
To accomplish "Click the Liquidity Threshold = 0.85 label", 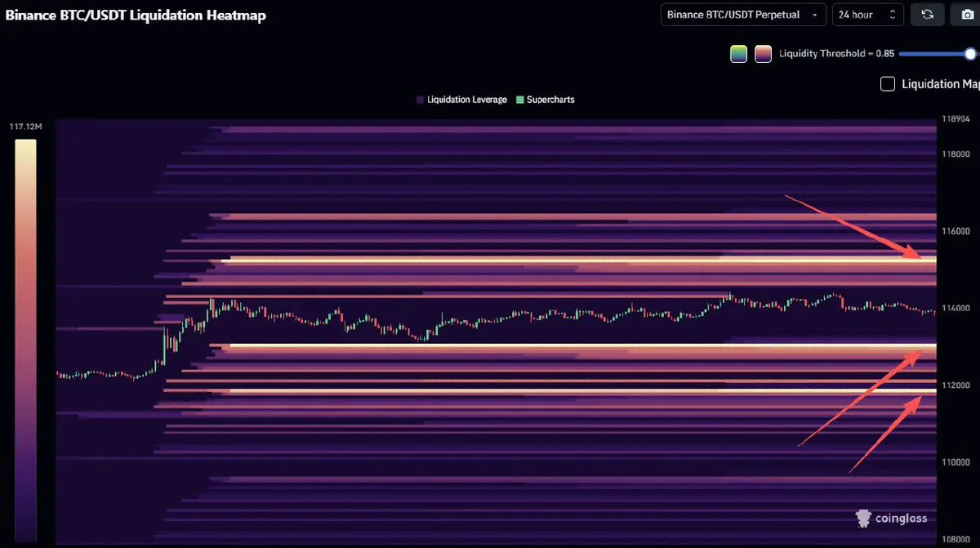I will (837, 54).
